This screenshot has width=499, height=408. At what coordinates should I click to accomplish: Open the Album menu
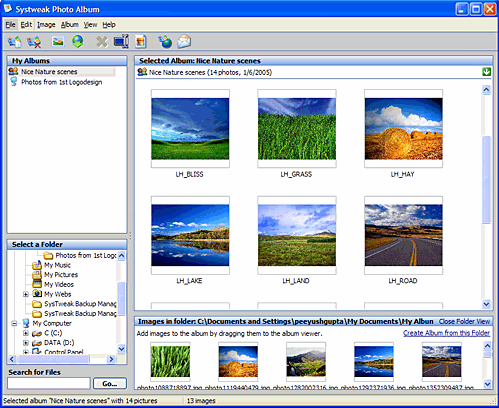(x=69, y=25)
